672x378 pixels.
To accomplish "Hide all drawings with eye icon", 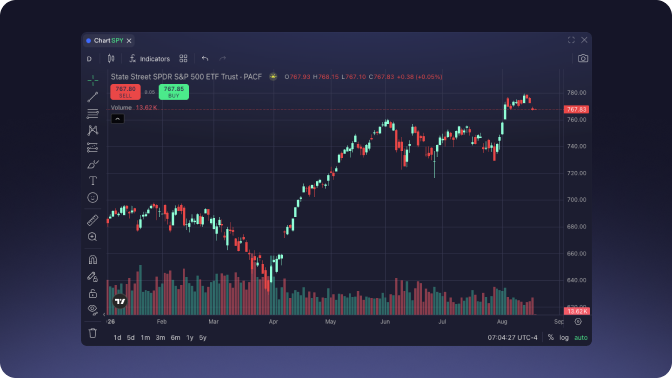I will click(x=93, y=309).
